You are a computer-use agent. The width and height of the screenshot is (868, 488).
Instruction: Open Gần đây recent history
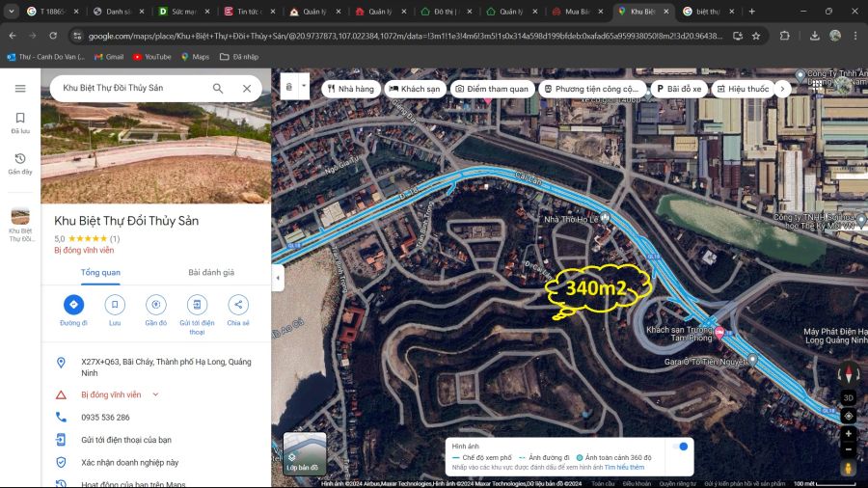[x=20, y=163]
